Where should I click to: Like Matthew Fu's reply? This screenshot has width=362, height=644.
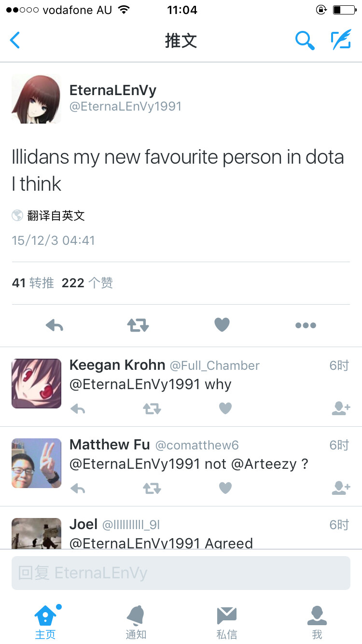[x=225, y=488]
